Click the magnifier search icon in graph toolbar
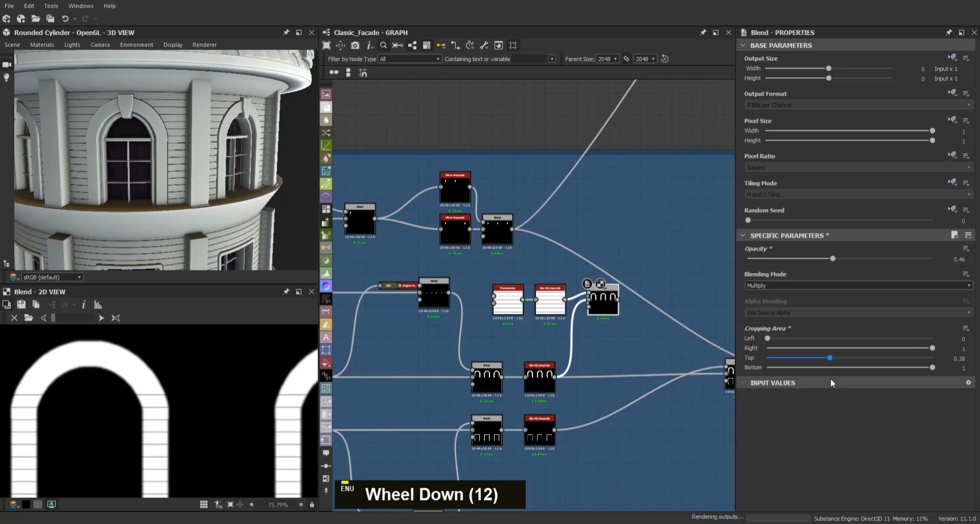This screenshot has width=980, height=524. [x=383, y=46]
